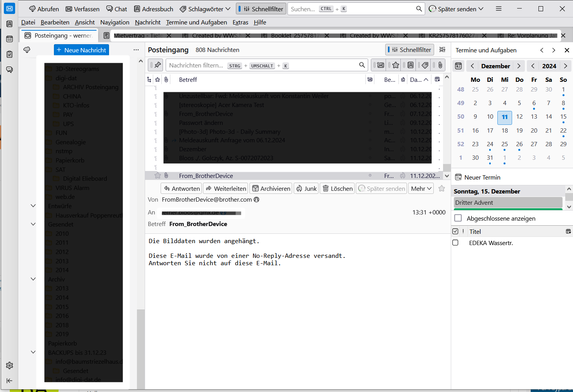The width and height of the screenshot is (573, 392).
Task: Open the Calendar space in left sidebar
Action: click(x=9, y=39)
